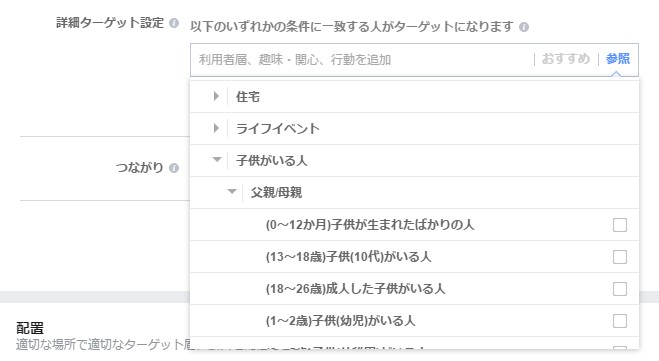Expand the 住宅 category arrow
The width and height of the screenshot is (659, 361).
point(216,96)
